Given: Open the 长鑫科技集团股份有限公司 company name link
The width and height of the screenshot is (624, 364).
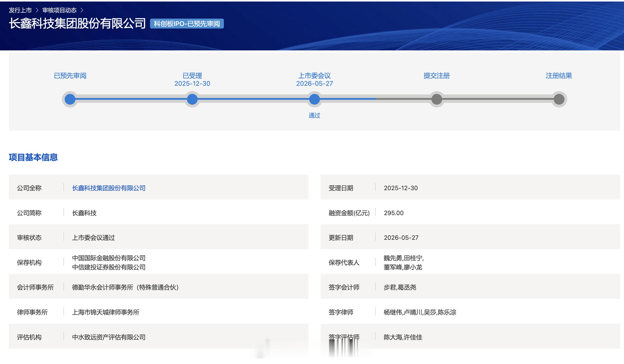Looking at the screenshot, I should coord(109,188).
